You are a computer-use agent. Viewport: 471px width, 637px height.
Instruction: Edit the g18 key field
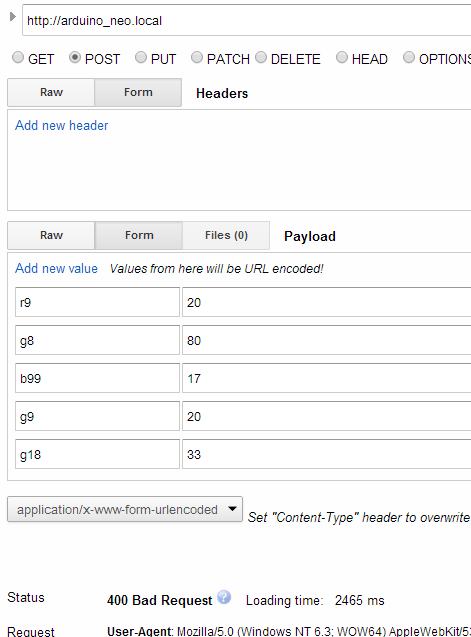click(98, 454)
